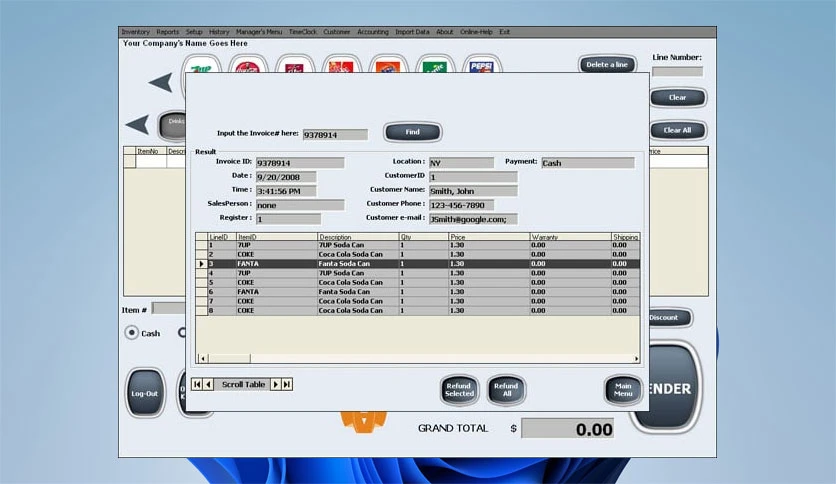Click the Warranty column header

(570, 237)
